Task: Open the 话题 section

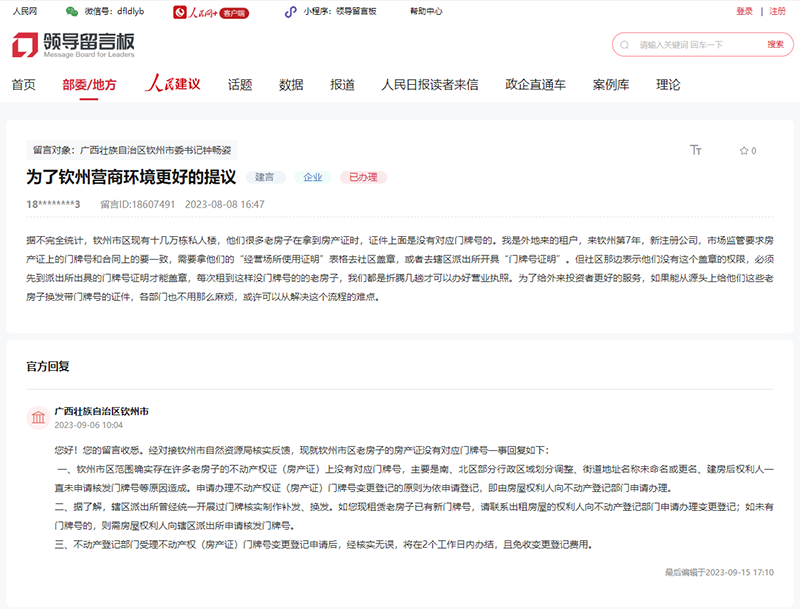Action: coord(239,86)
